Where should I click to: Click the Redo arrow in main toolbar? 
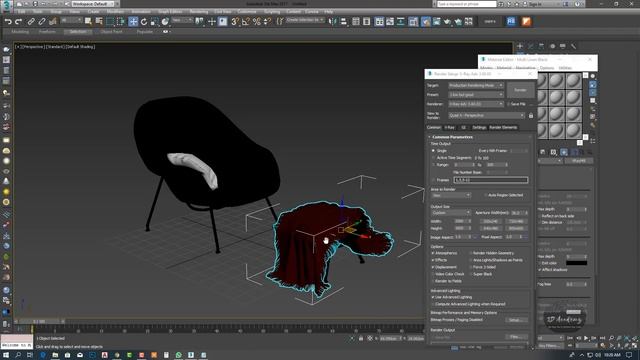tap(18, 21)
